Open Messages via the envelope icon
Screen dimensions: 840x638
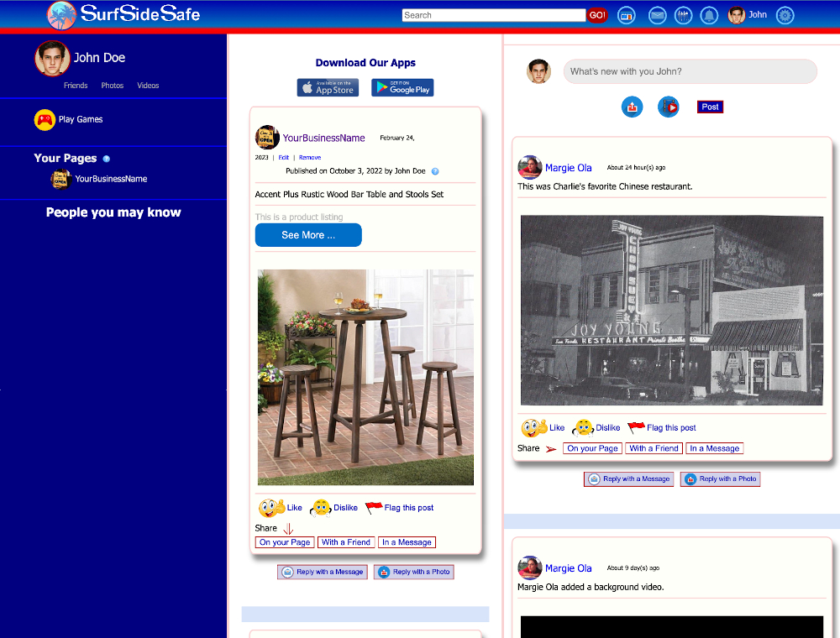(657, 15)
